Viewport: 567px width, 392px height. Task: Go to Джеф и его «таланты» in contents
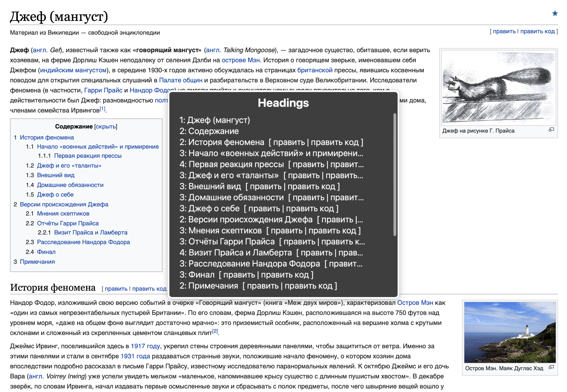tap(69, 166)
